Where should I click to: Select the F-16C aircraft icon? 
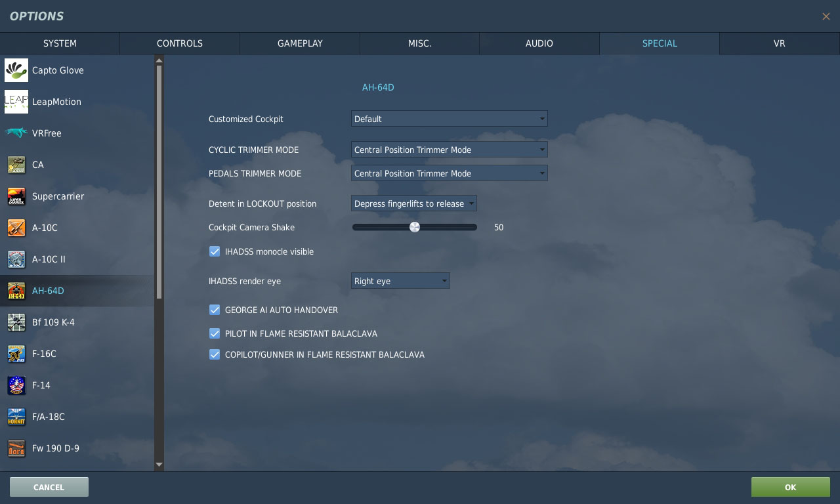point(16,354)
